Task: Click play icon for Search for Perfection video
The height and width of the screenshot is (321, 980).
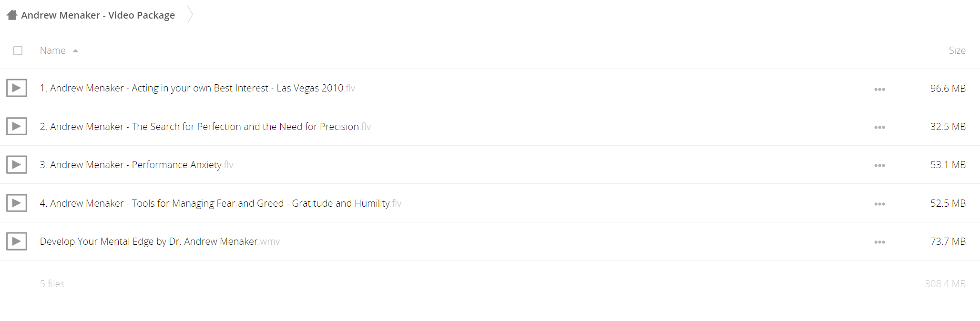Action: coord(17,126)
